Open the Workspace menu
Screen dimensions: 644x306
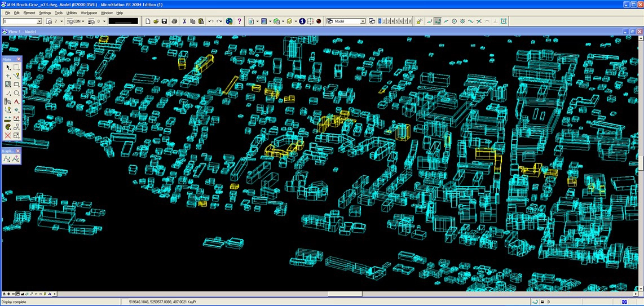(x=89, y=12)
